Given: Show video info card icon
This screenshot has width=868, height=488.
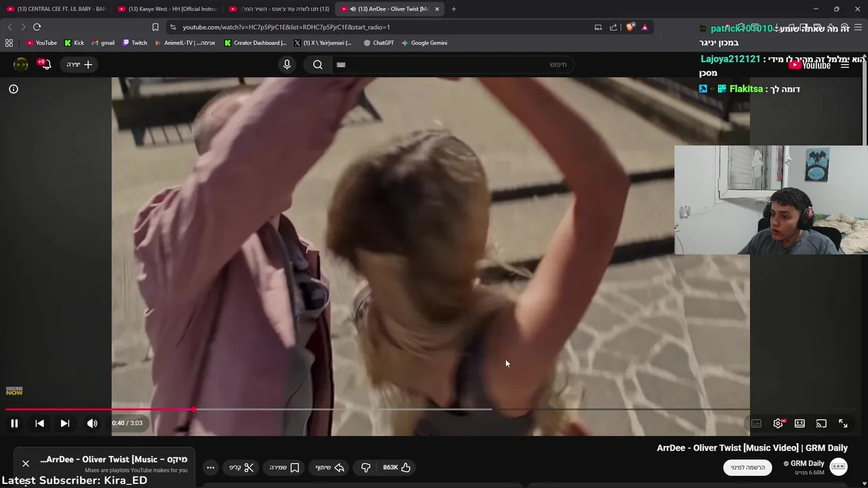Looking at the screenshot, I should 14,89.
